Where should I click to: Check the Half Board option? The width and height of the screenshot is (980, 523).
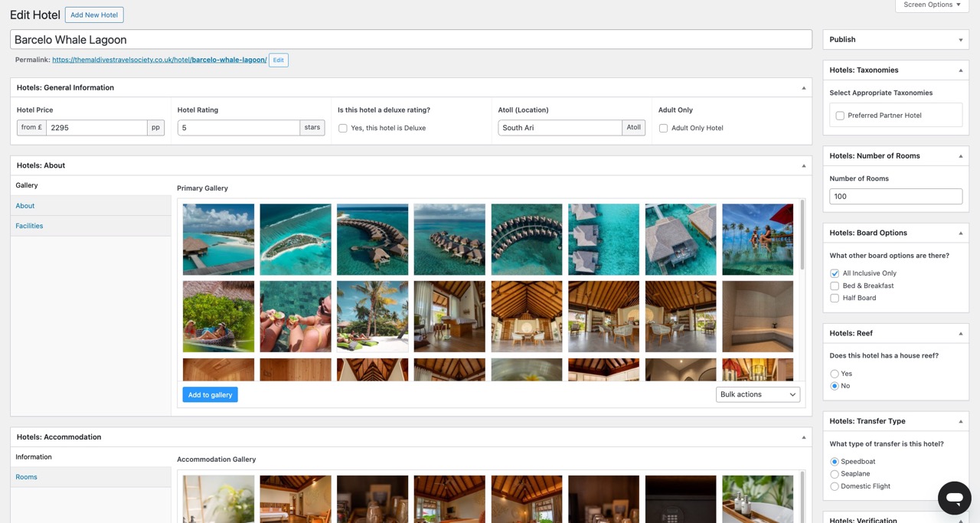click(835, 298)
